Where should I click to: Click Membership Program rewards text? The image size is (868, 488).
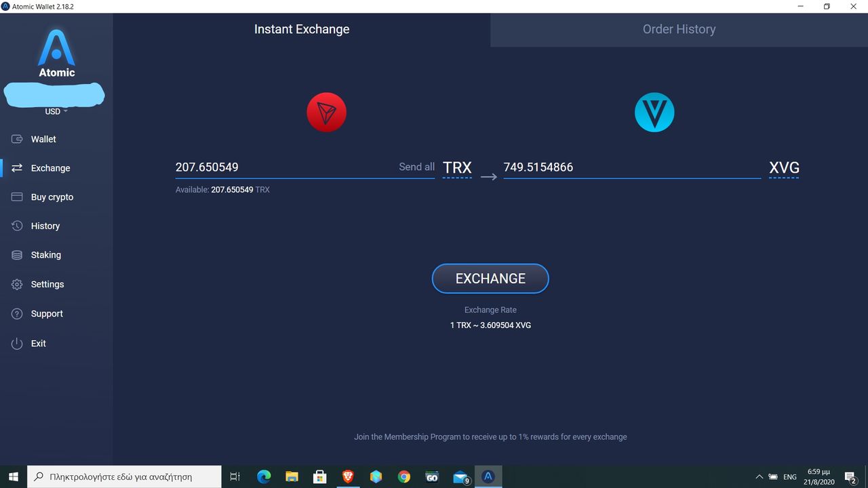pyautogui.click(x=490, y=437)
